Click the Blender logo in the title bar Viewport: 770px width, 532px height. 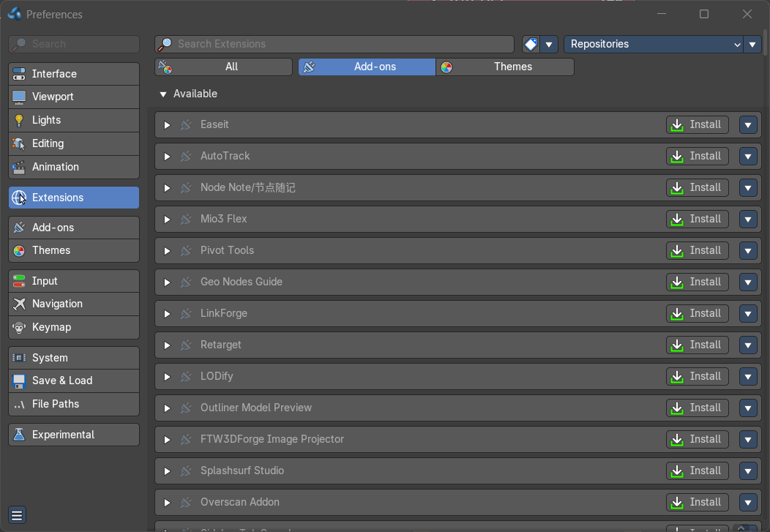pyautogui.click(x=15, y=14)
